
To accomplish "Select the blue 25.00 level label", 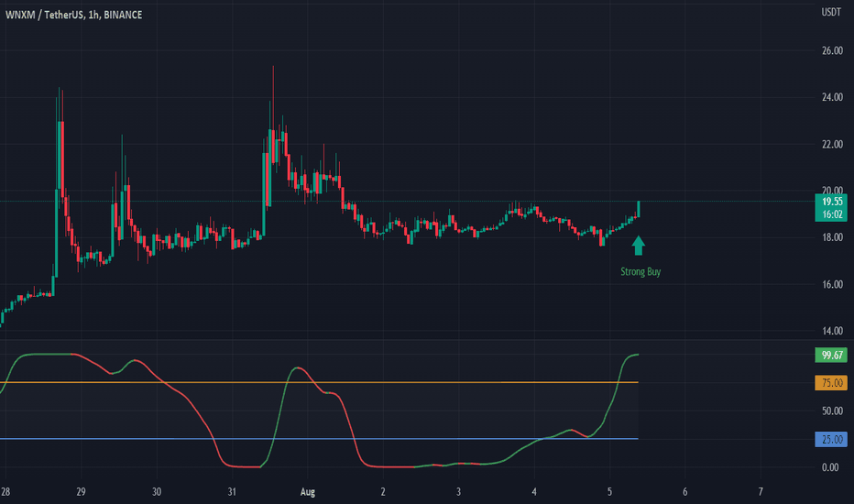I will point(832,439).
